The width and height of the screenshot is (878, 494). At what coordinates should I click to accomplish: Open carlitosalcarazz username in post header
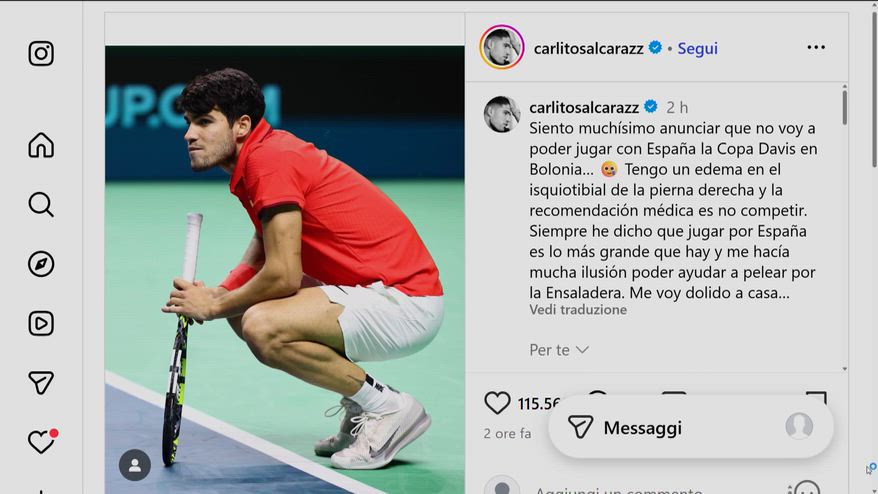click(x=589, y=49)
